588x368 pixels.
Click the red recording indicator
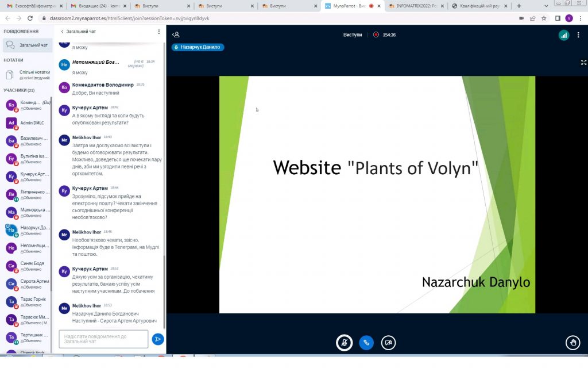click(376, 34)
